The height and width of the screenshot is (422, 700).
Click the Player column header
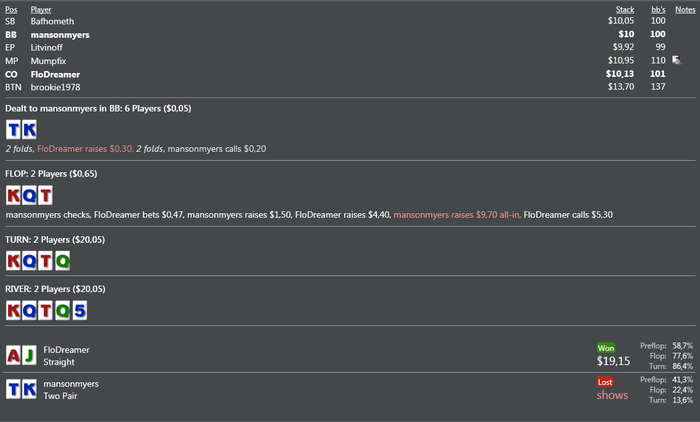pos(42,9)
